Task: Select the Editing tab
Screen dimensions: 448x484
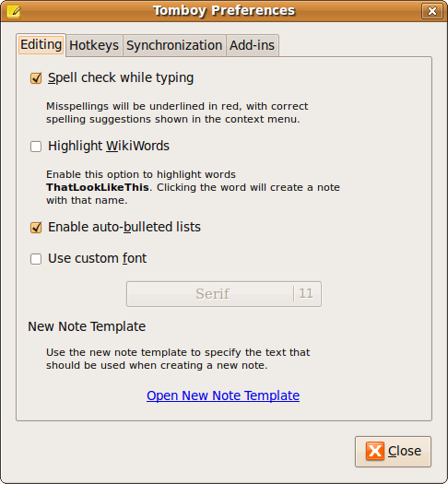Action: point(41,45)
